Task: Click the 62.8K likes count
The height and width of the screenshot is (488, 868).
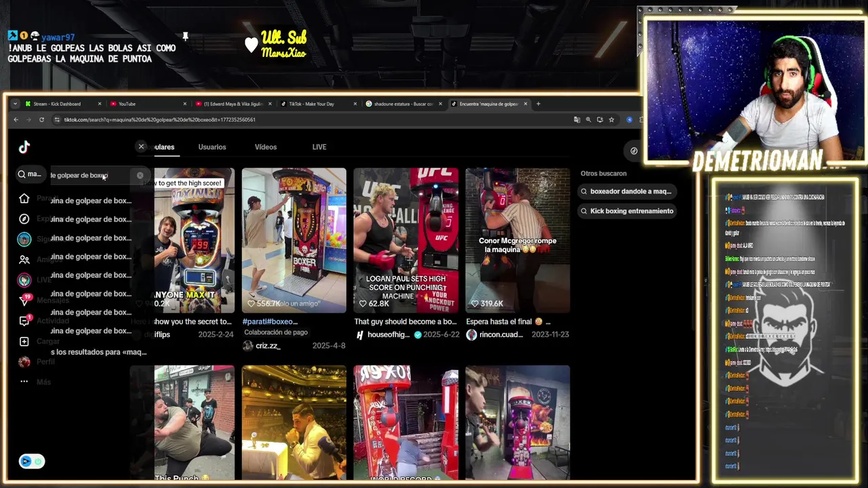Action: pos(378,304)
